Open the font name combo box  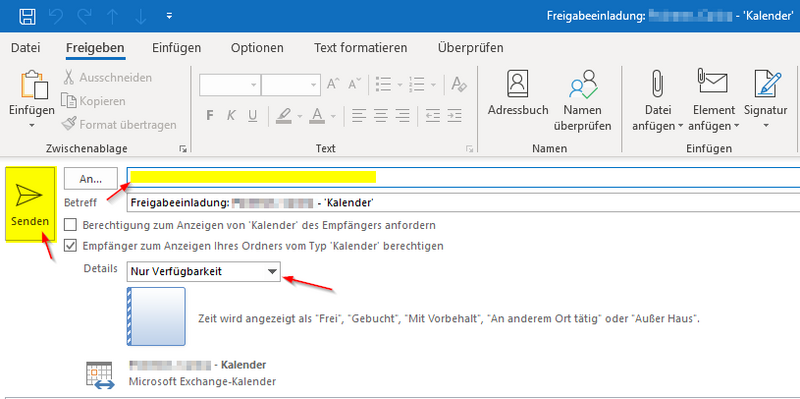pyautogui.click(x=230, y=85)
